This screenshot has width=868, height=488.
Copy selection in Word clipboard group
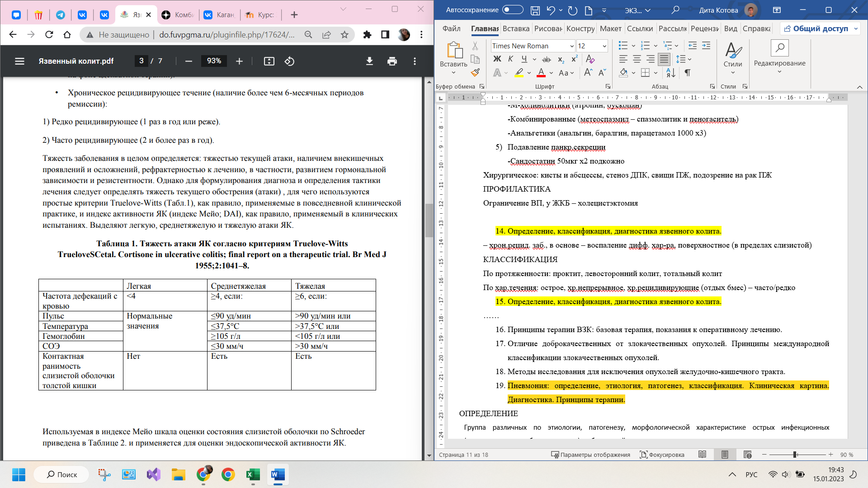475,59
